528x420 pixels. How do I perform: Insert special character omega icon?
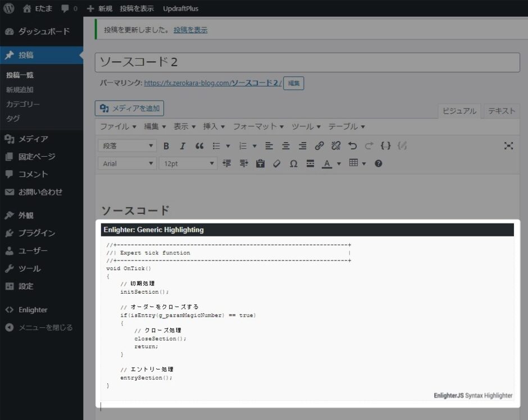[294, 163]
